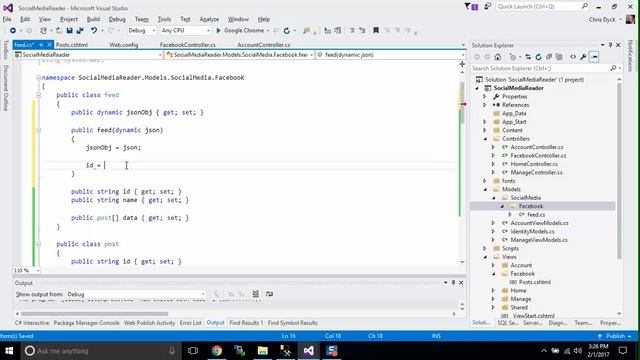Switch to the FacebookController.cs tab
640x360 pixels.
188,45
